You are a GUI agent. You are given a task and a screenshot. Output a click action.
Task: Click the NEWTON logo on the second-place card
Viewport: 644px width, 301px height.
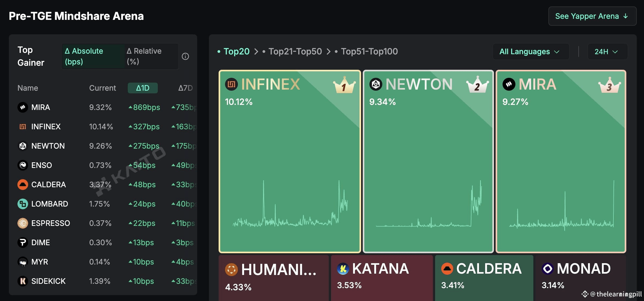click(376, 84)
